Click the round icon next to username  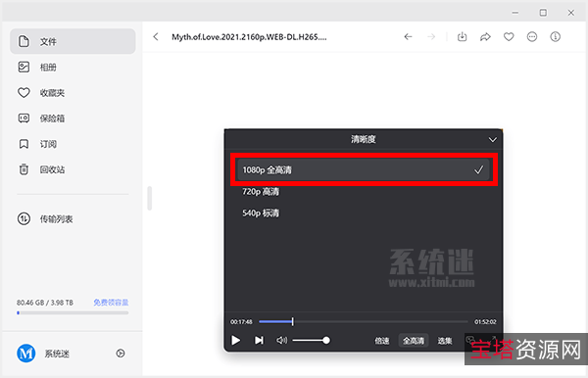pos(121,354)
